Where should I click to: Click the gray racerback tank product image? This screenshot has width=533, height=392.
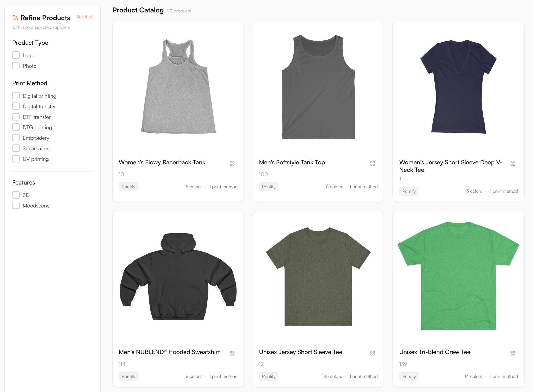(x=178, y=87)
